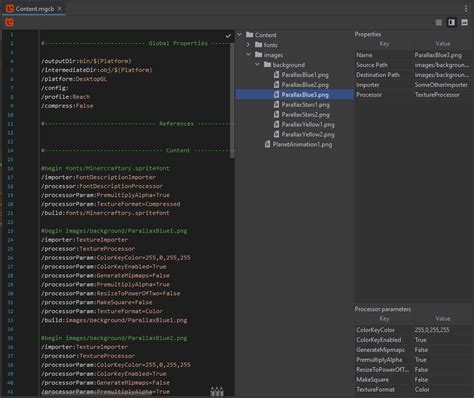
Task: Click PlanetAnimation1.png file icon
Action: (x=267, y=144)
